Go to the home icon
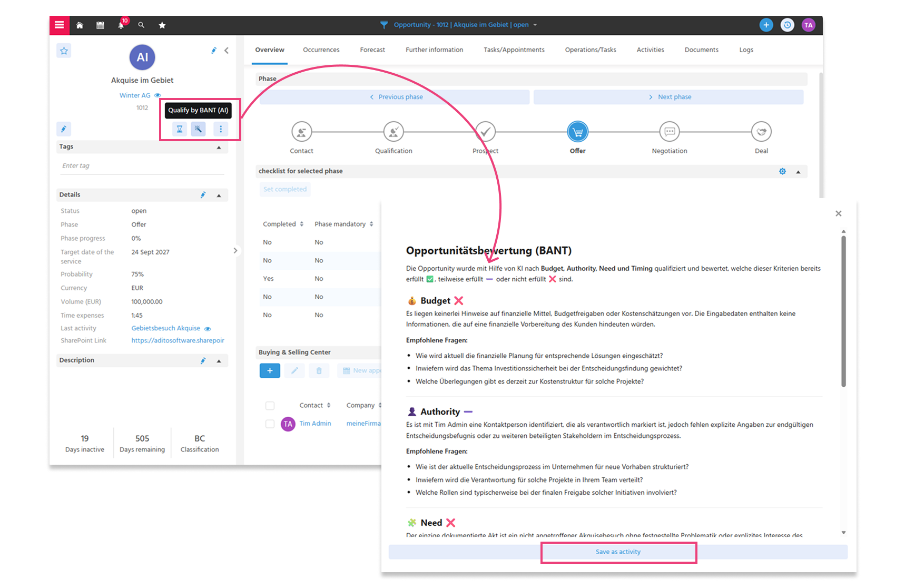Viewport: 905px width, 588px height. pyautogui.click(x=80, y=25)
